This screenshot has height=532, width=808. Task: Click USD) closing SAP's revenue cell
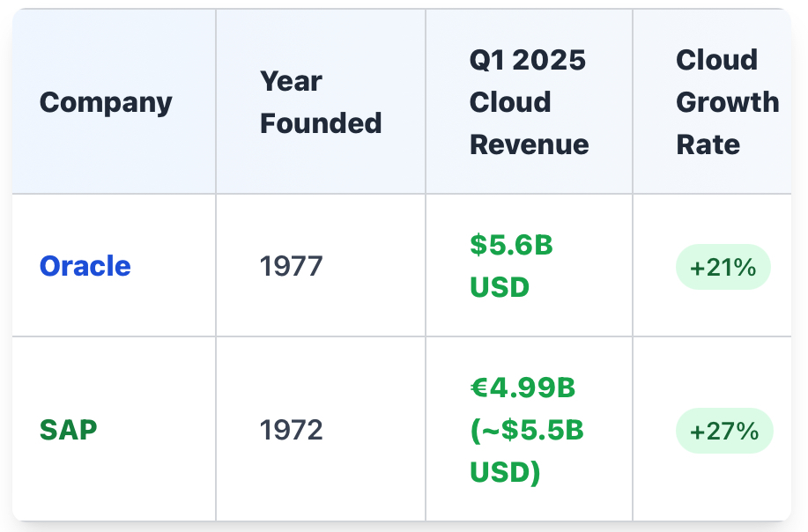coord(505,472)
